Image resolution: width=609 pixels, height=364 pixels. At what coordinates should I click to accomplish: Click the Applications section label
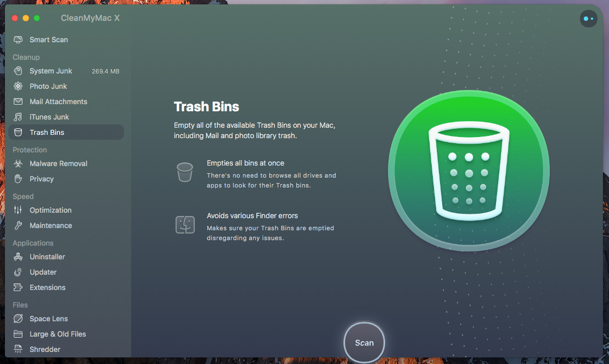pyautogui.click(x=33, y=243)
